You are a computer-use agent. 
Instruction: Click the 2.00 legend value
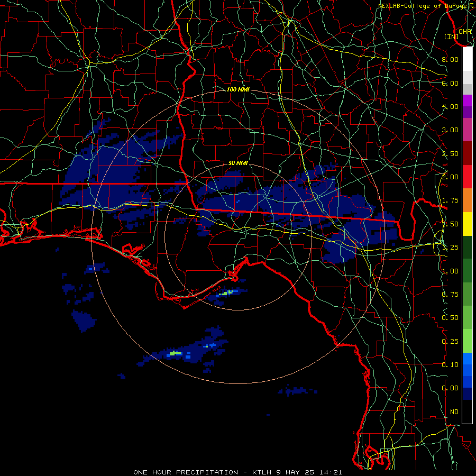450,177
